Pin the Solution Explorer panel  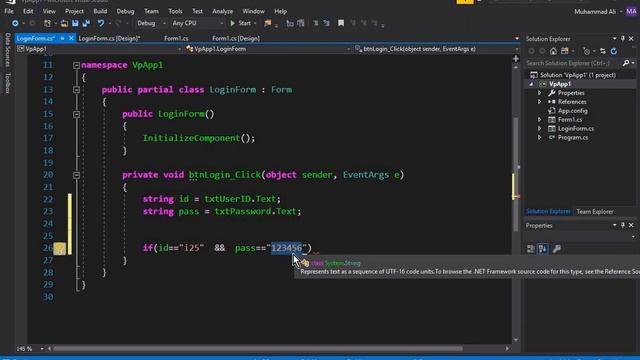point(623,38)
